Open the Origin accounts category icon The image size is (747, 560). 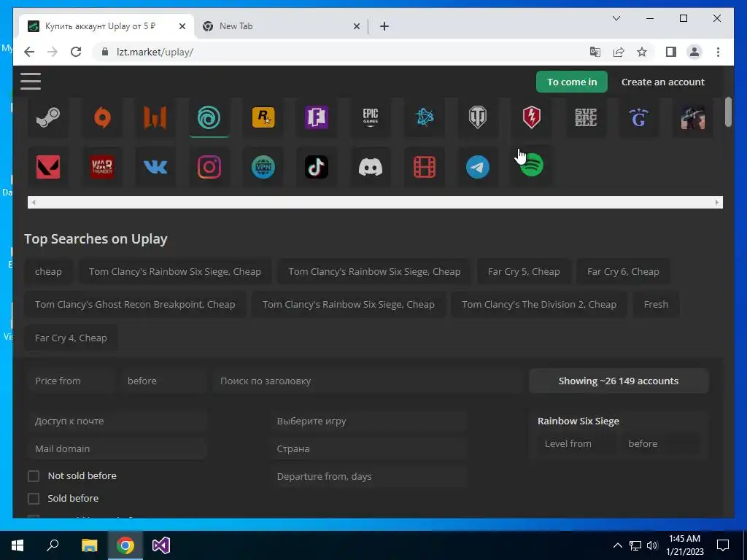click(102, 117)
